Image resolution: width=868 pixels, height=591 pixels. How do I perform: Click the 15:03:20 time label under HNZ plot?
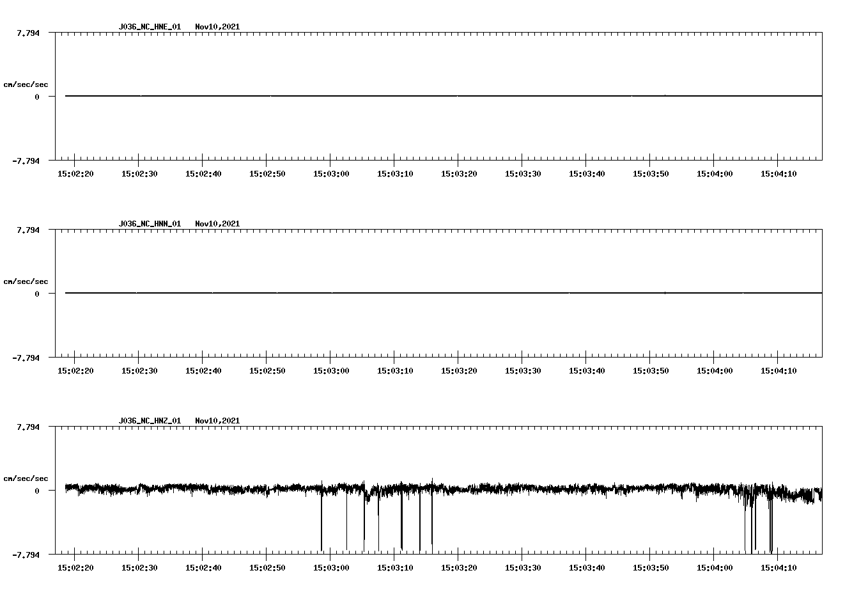(x=459, y=568)
